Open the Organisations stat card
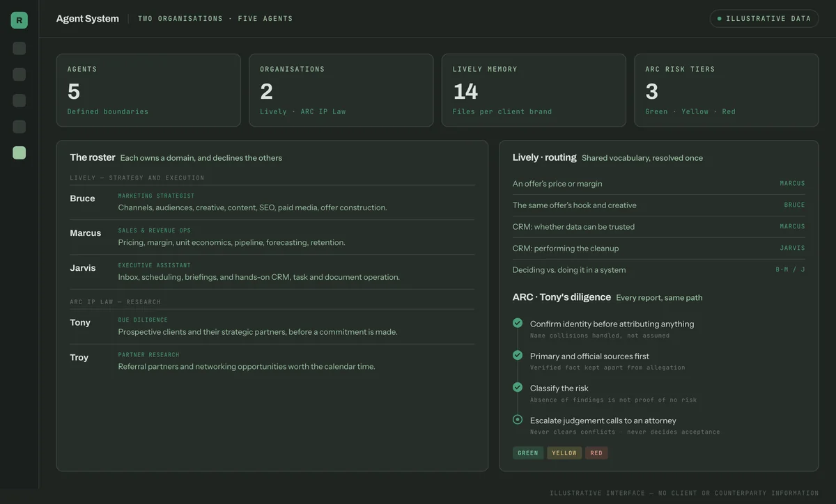 click(x=341, y=90)
